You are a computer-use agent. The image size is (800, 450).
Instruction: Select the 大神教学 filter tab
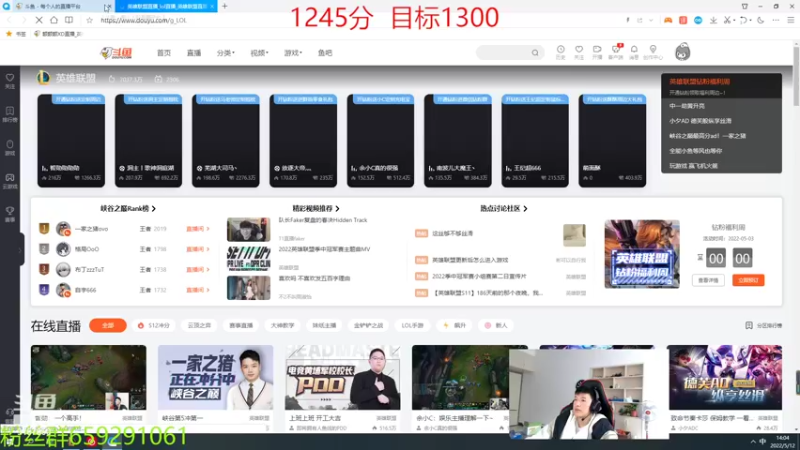(282, 325)
